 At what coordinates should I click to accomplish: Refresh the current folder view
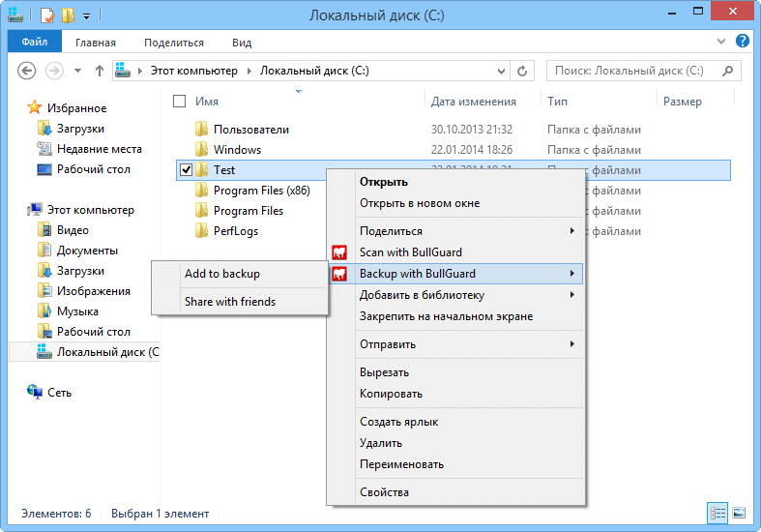[x=522, y=71]
